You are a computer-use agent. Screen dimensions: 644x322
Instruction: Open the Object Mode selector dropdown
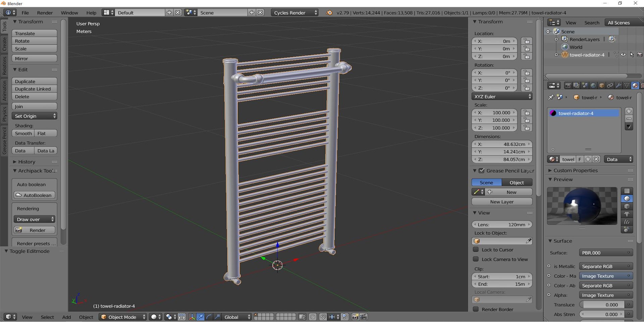[123, 317]
